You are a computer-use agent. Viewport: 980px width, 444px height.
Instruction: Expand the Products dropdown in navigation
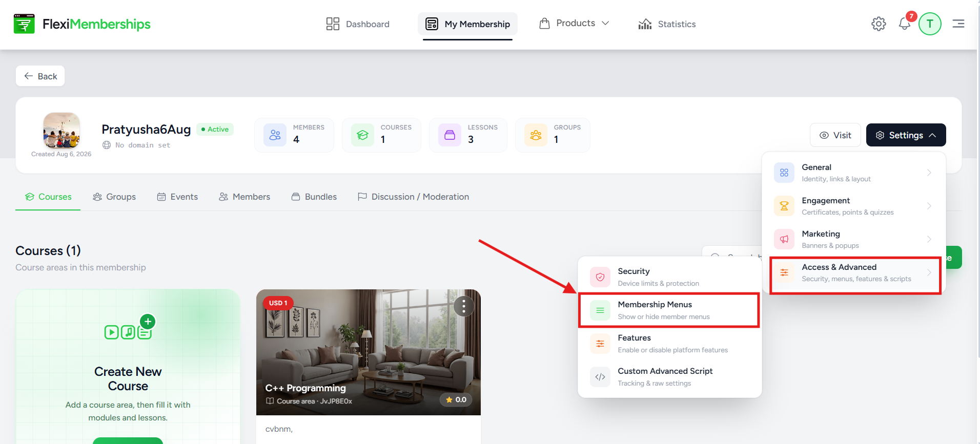coord(575,24)
